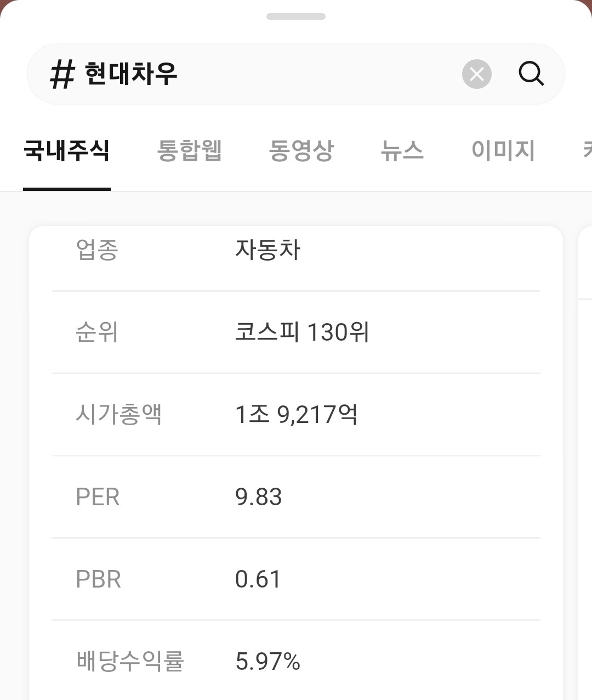Select the circular clear button beside 현대차우
592x700 pixels.
coord(476,74)
